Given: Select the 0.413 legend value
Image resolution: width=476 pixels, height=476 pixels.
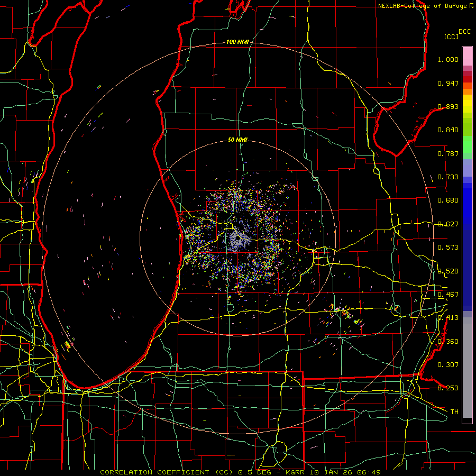Looking at the screenshot, I should click(448, 318).
